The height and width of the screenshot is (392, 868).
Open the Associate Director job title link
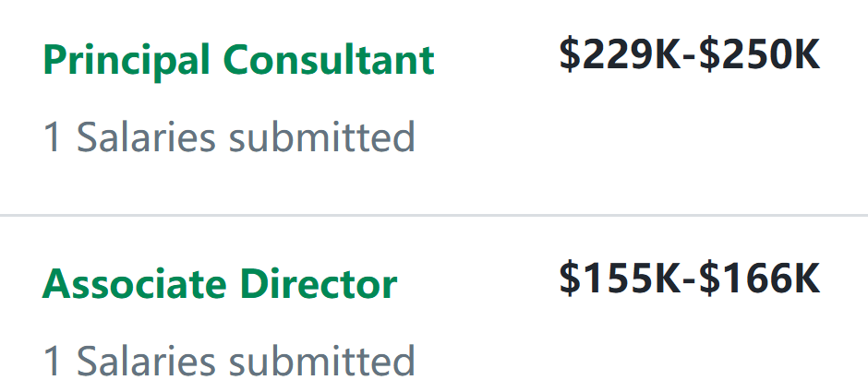tap(220, 283)
